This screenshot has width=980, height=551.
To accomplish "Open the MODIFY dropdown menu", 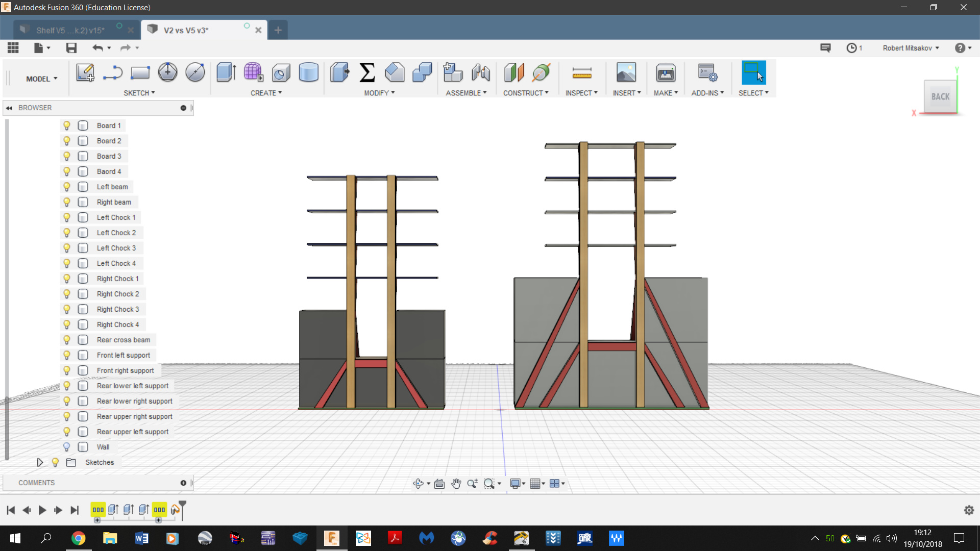I will [x=379, y=93].
